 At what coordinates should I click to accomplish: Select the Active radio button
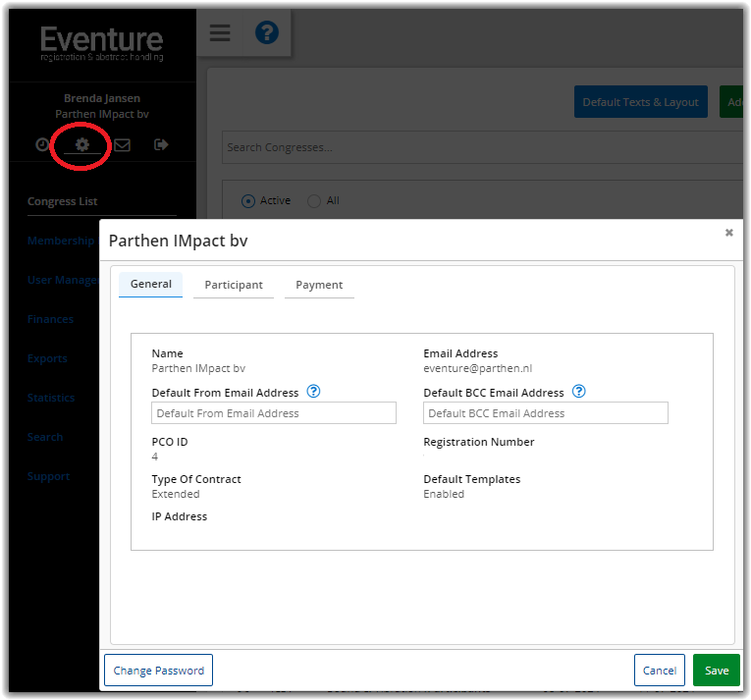coord(248,200)
